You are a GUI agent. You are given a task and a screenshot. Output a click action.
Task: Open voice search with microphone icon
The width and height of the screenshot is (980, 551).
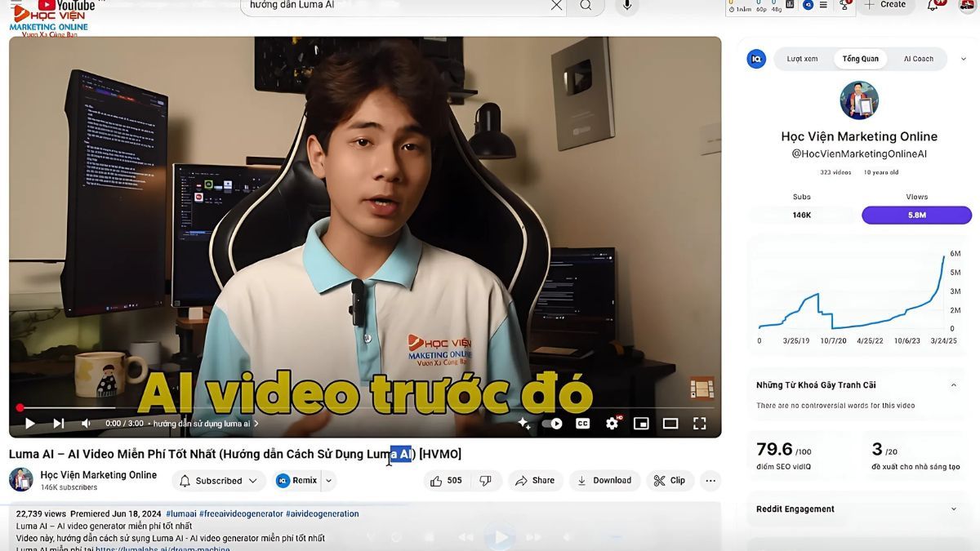pyautogui.click(x=626, y=6)
